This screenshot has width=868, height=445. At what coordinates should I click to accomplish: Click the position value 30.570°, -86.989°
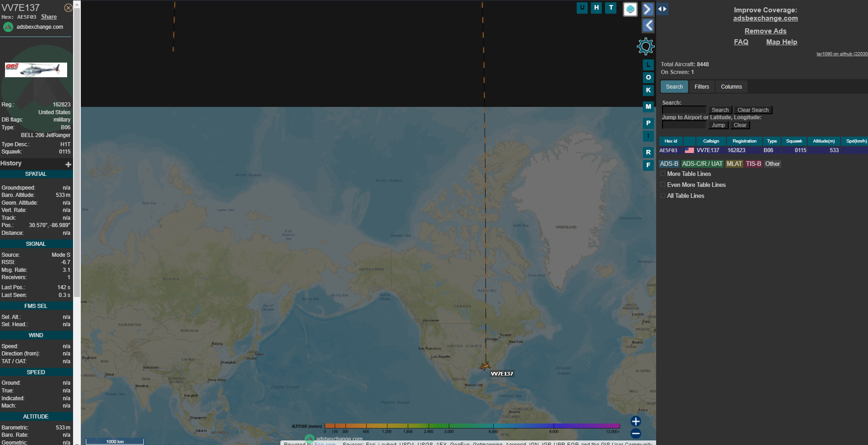pyautogui.click(x=49, y=225)
